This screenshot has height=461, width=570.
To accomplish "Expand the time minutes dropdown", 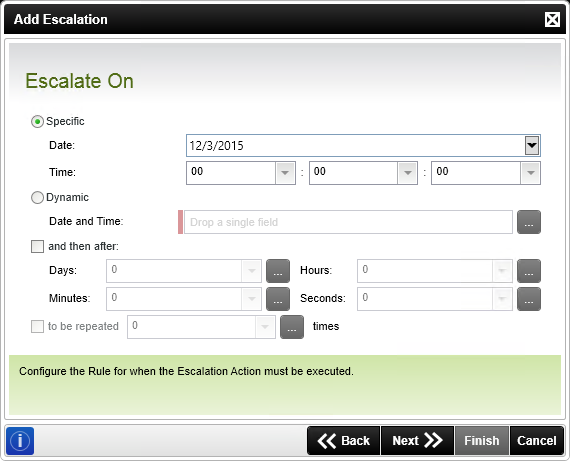I will point(408,173).
